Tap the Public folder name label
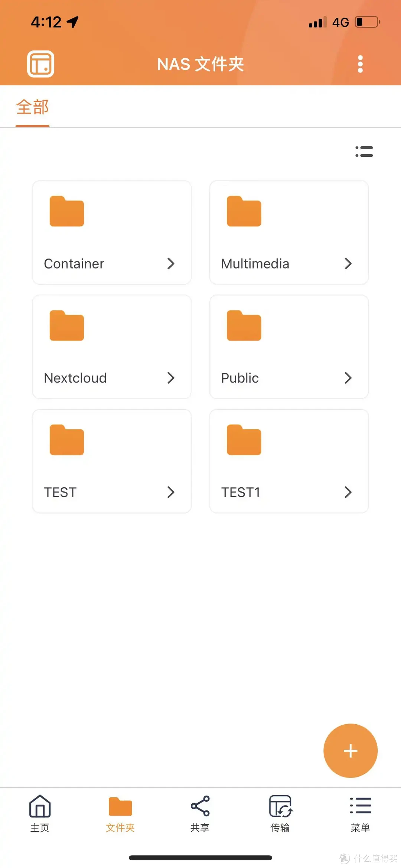Screen dimensions: 401x868 click(240, 378)
